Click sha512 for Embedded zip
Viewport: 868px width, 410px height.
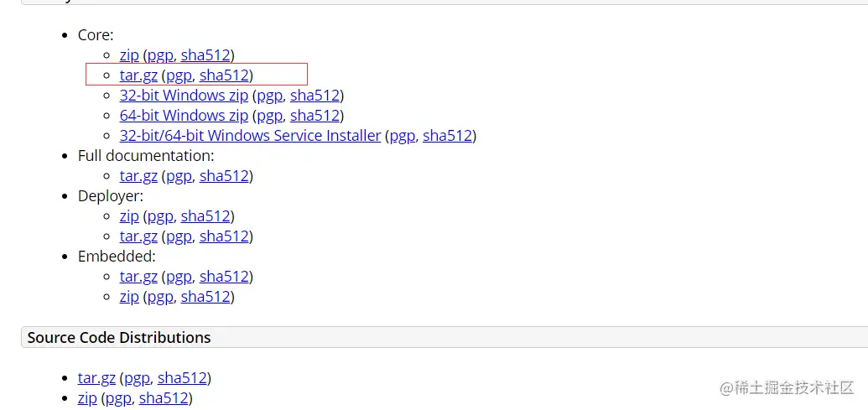coord(205,297)
